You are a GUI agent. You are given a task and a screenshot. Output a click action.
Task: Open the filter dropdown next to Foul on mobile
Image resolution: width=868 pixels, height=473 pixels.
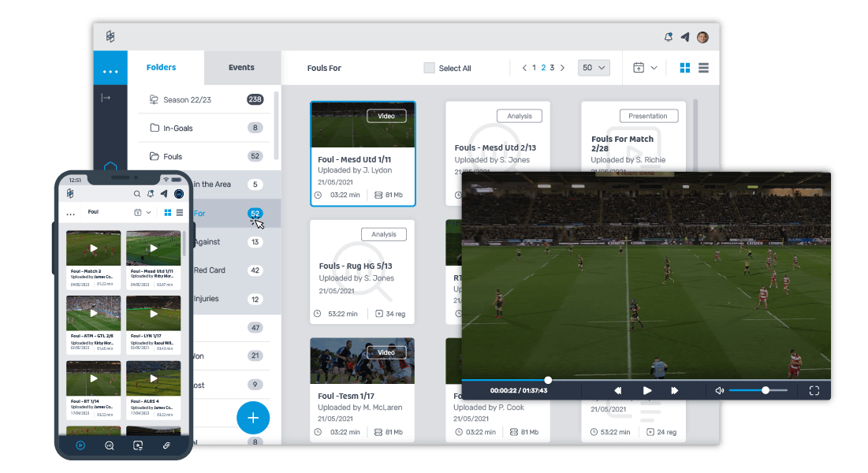pos(148,212)
